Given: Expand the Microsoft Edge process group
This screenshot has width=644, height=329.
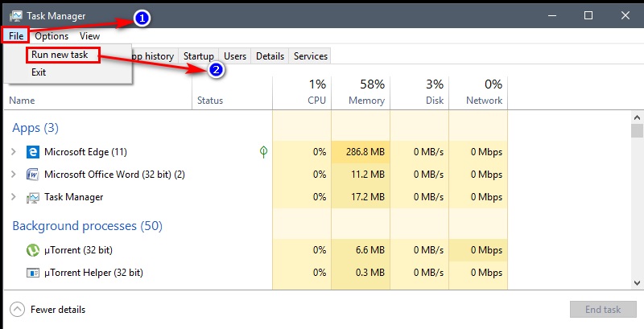Looking at the screenshot, I should coord(14,152).
